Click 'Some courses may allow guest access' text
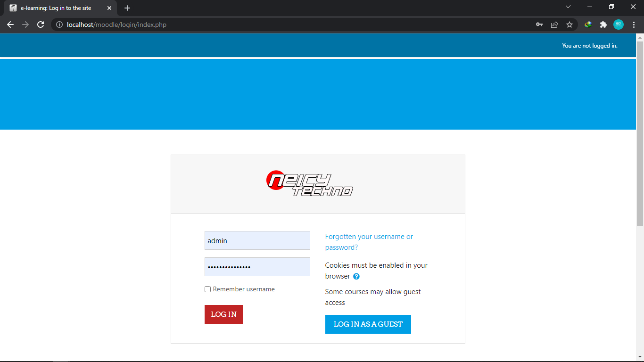This screenshot has width=644, height=362. click(373, 297)
